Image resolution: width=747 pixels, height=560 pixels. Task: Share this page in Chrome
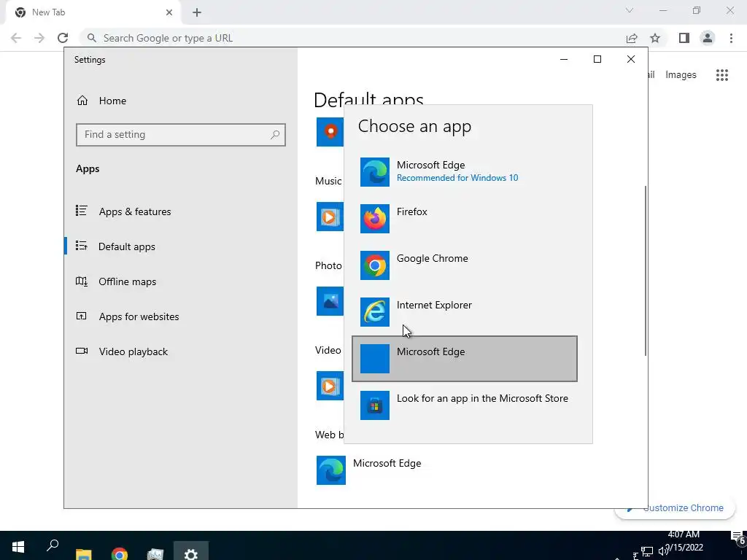click(x=632, y=38)
